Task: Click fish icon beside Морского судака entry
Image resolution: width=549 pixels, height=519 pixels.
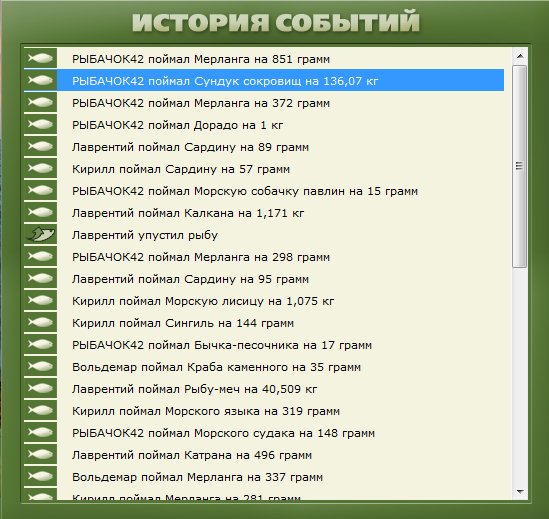Action: tap(40, 432)
